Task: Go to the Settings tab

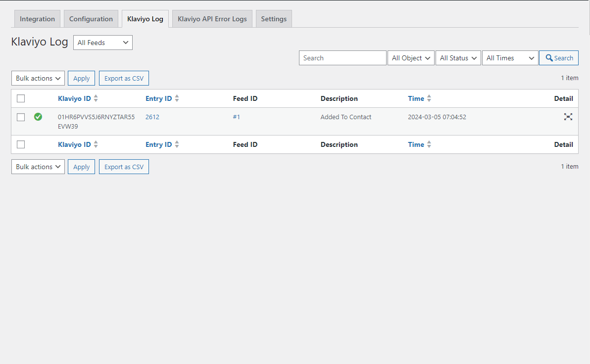Action: tap(274, 19)
